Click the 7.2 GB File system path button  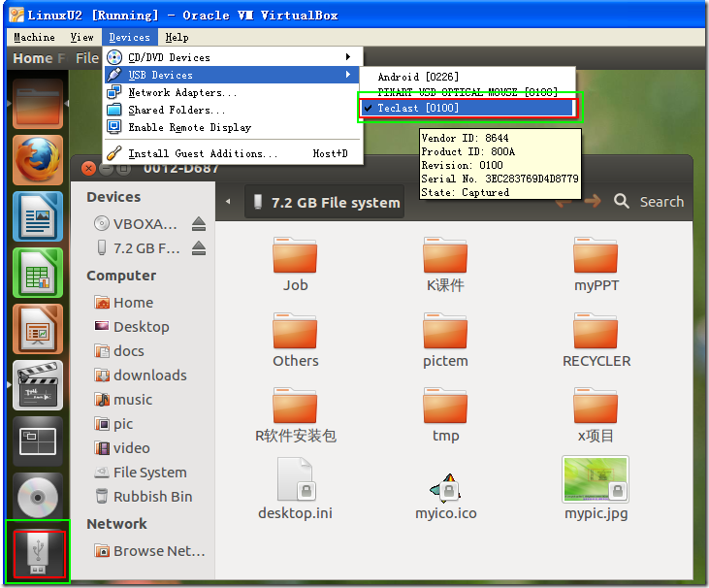pos(325,202)
